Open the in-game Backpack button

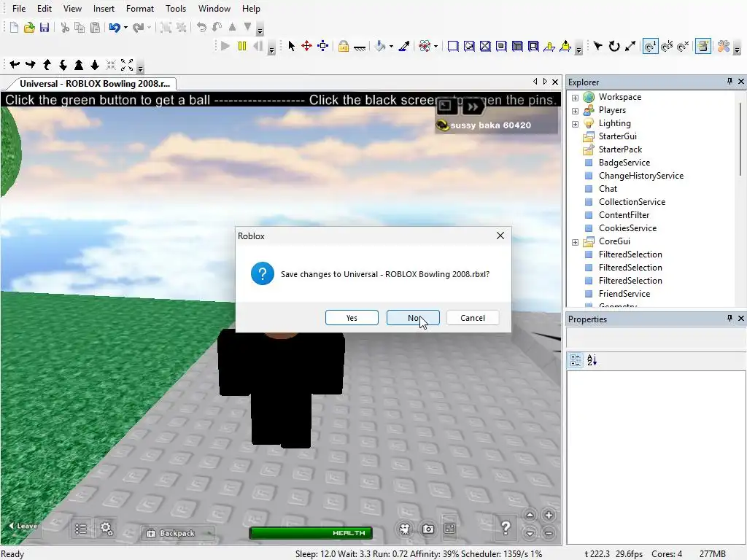(177, 533)
